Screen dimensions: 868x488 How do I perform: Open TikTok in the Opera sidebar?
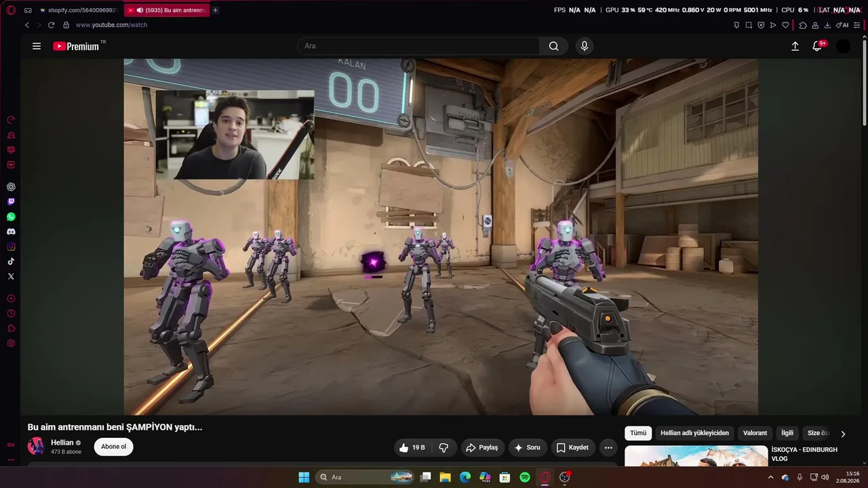[11, 262]
